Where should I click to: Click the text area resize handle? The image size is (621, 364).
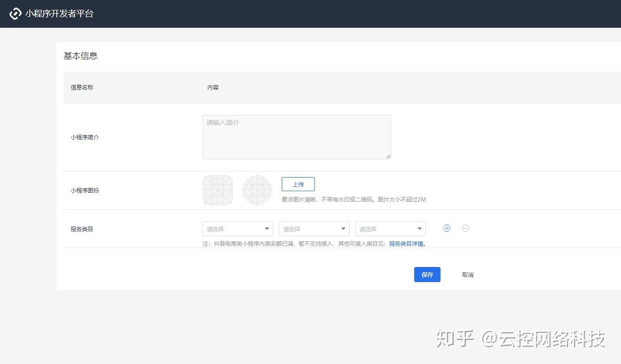pyautogui.click(x=388, y=156)
